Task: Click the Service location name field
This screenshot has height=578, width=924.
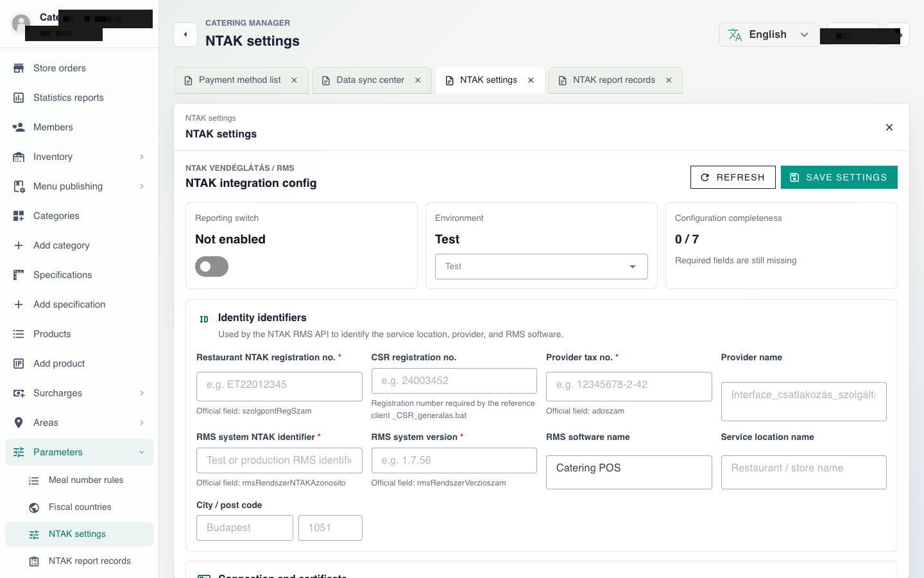Action: click(x=804, y=472)
